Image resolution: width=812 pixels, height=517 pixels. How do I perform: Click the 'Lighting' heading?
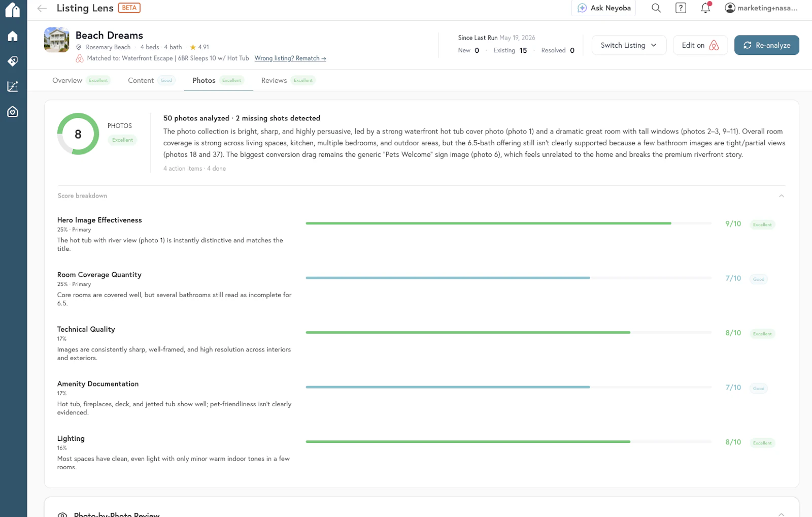tap(71, 439)
